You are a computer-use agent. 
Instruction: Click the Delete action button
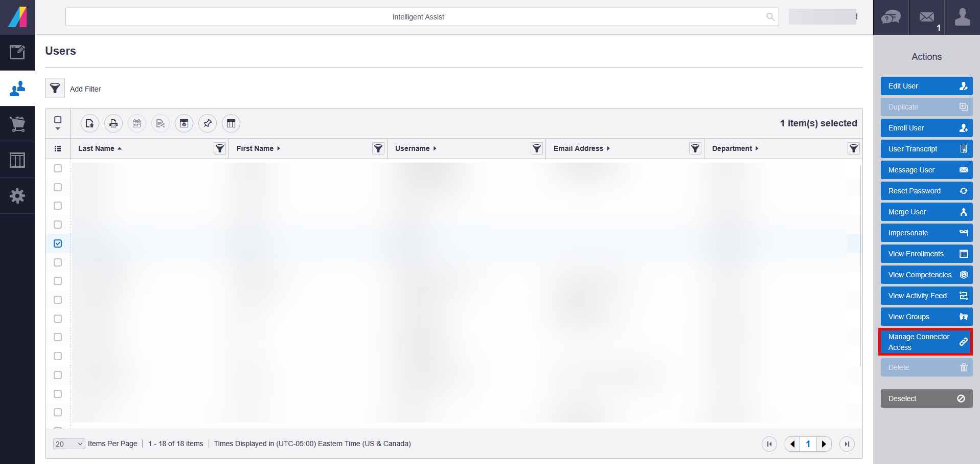[926, 367]
